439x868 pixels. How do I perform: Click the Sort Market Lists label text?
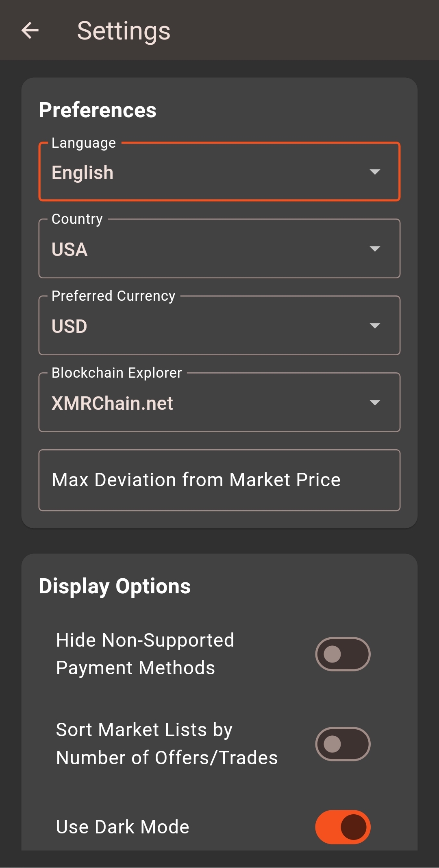click(167, 744)
